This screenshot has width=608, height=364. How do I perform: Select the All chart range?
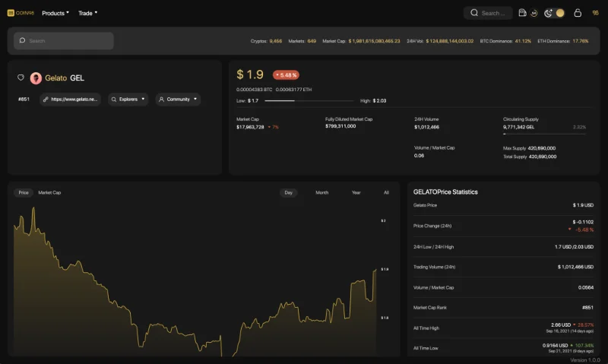pos(386,193)
